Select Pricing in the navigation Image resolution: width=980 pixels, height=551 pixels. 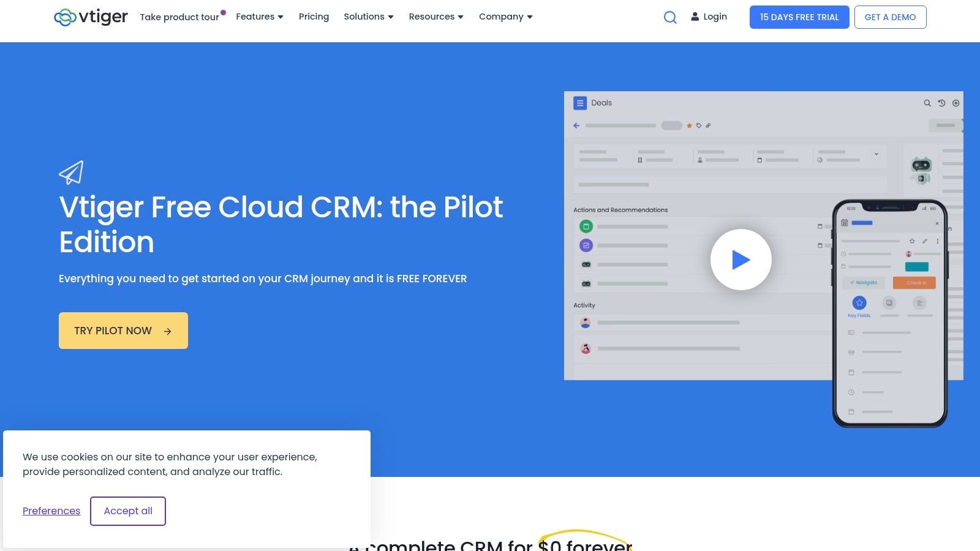(314, 17)
